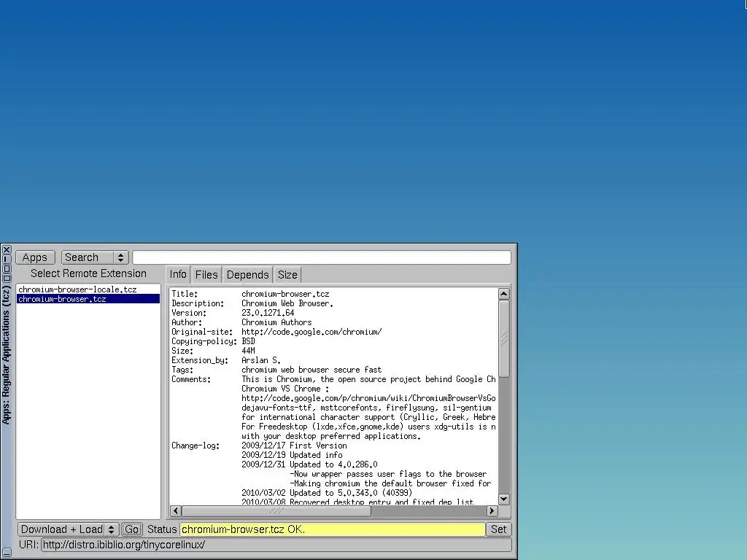Click the line '2009/12/31 Updated to 4.0.286.0'

pos(309,464)
